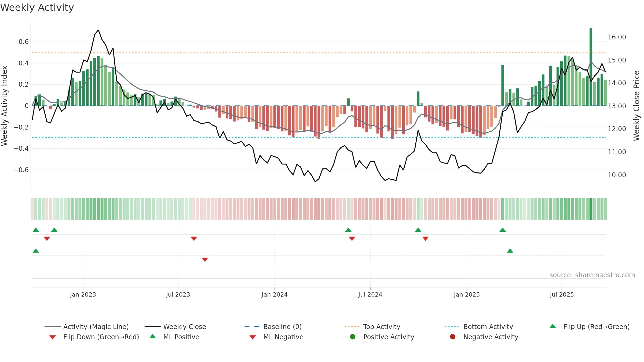
Task: Click the 13.00 price tick on right axis
Action: (x=617, y=106)
